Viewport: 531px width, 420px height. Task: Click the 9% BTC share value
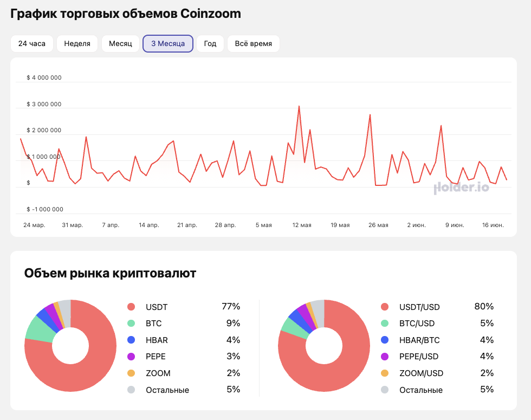tap(234, 323)
